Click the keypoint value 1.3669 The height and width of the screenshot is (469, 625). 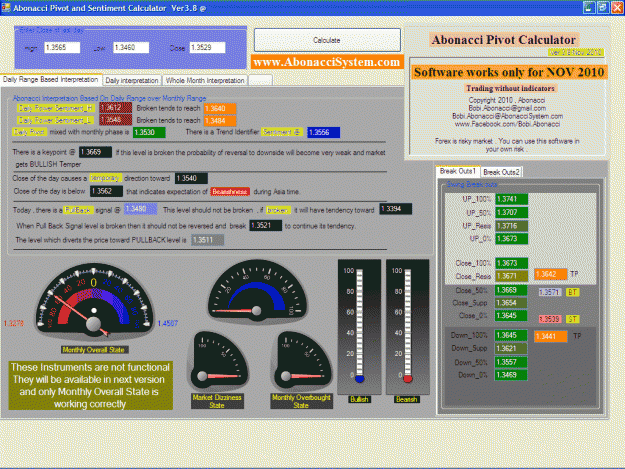[95, 152]
